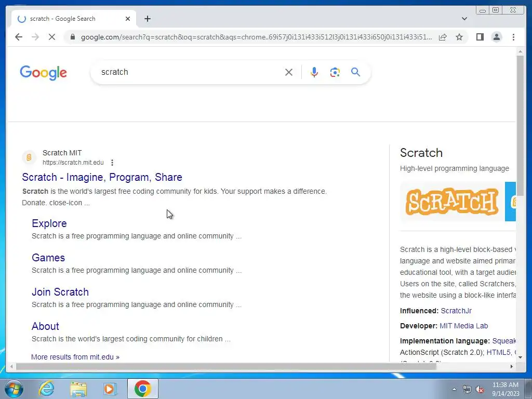The width and height of the screenshot is (532, 399).
Task: Follow the HTML5 link
Action: 498,352
